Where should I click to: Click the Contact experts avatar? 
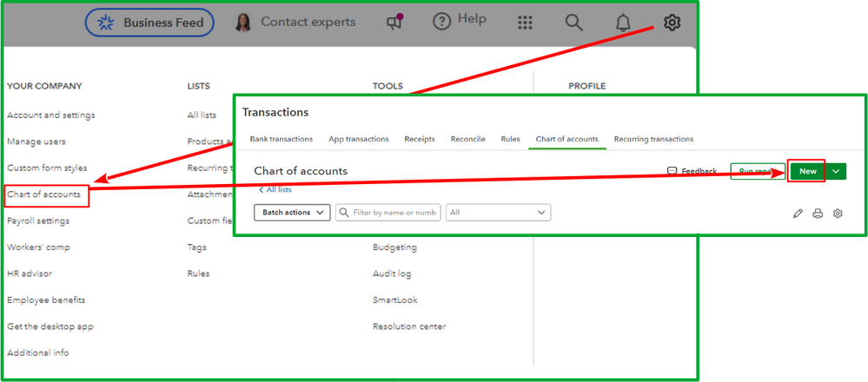(x=243, y=23)
